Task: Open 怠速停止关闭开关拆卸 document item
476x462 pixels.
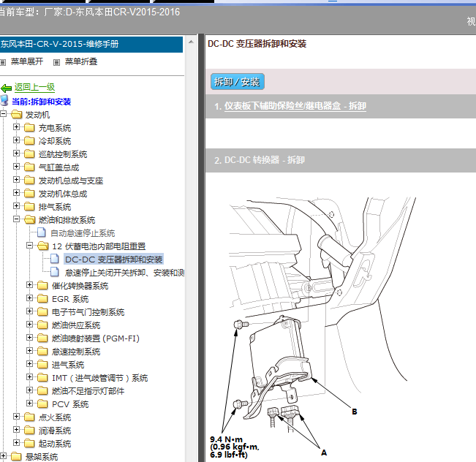Action: [124, 273]
